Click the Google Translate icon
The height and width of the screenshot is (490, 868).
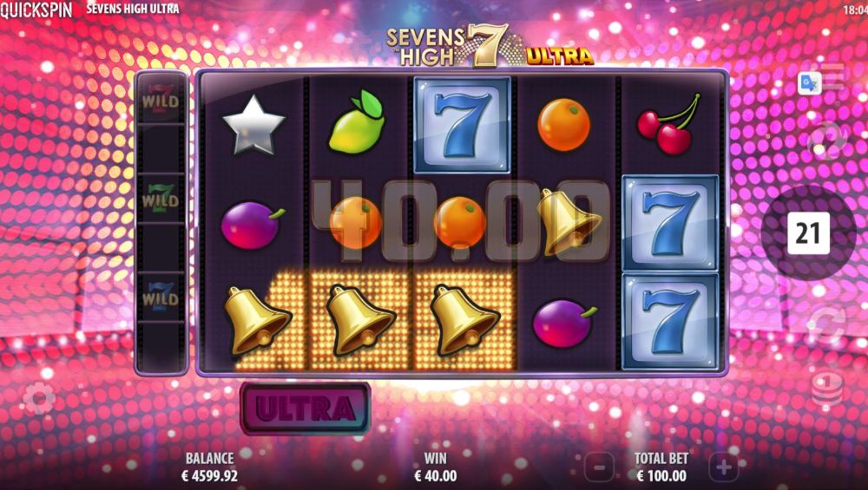[x=809, y=83]
